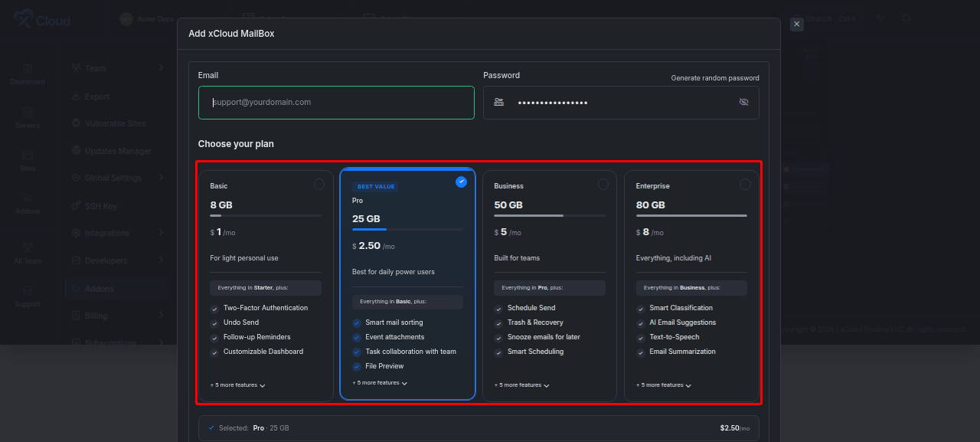Toggle password visibility eye icon
This screenshot has width=980, height=442.
(x=743, y=102)
